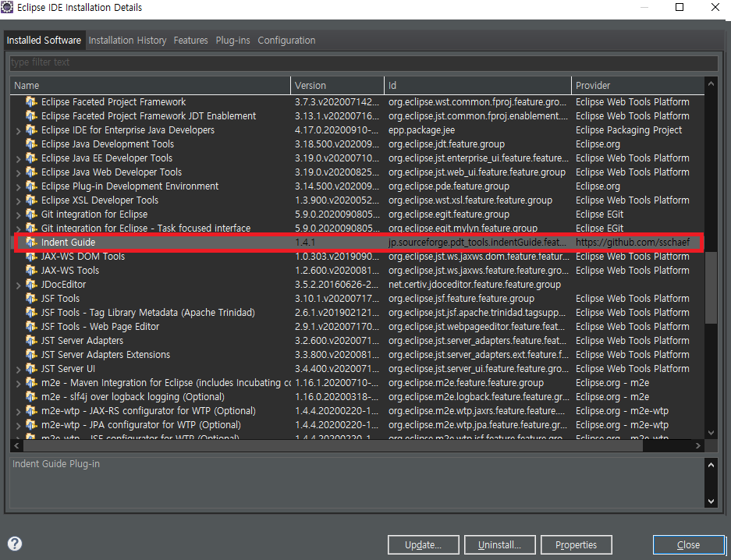
Task: Focus the type filter text field
Action: click(x=364, y=62)
